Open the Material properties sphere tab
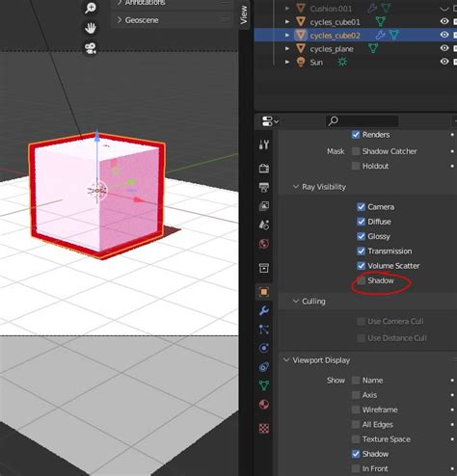Viewport: 457px width, 476px height. tap(264, 405)
